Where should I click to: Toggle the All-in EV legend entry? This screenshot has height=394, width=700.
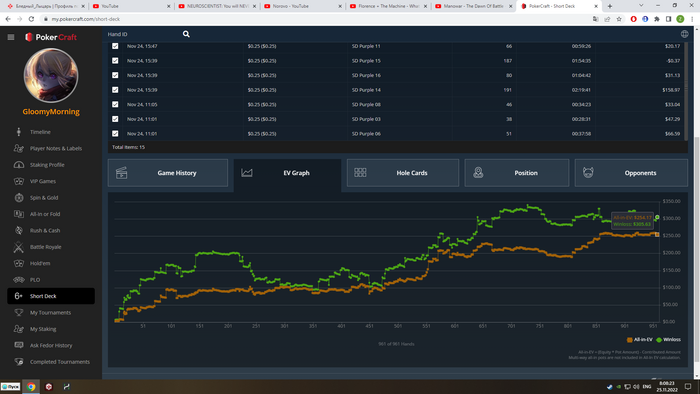pyautogui.click(x=640, y=340)
